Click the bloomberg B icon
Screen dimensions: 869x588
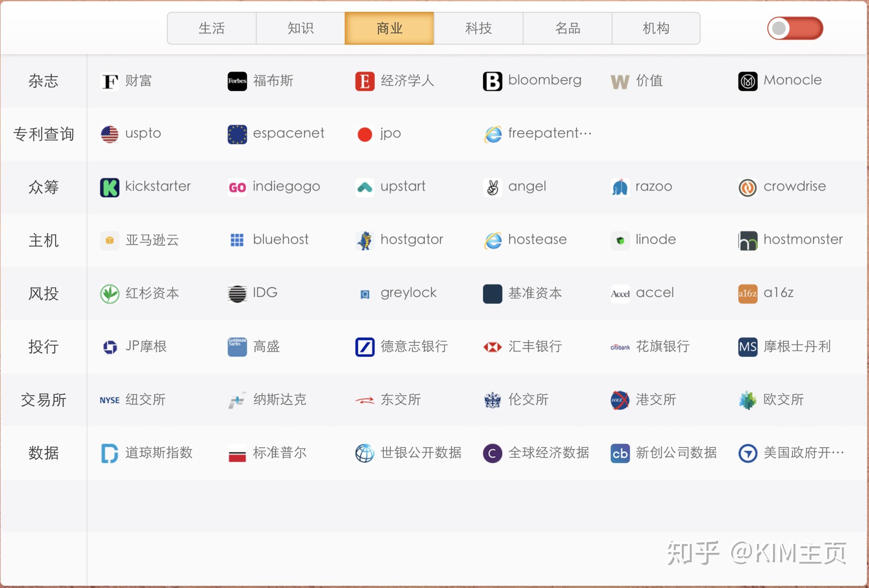(492, 81)
